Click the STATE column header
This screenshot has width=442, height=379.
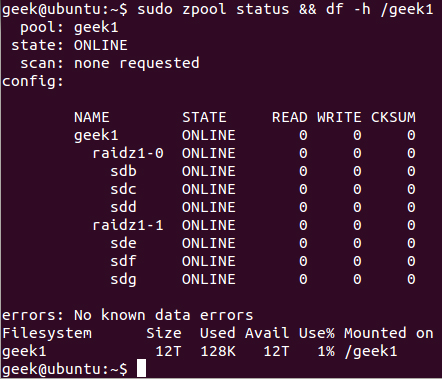coord(204,117)
